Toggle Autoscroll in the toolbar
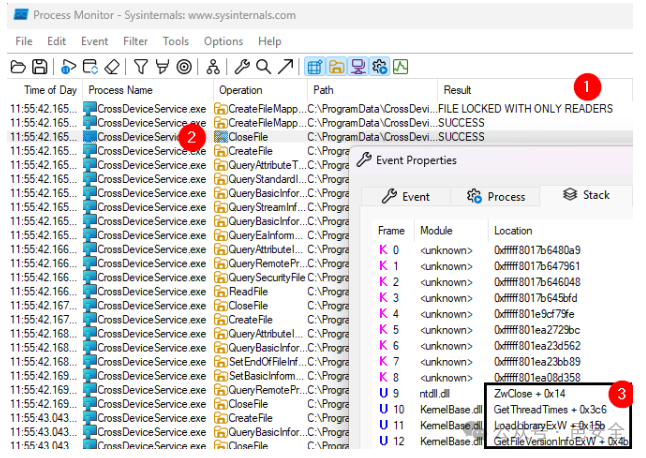 coord(90,67)
